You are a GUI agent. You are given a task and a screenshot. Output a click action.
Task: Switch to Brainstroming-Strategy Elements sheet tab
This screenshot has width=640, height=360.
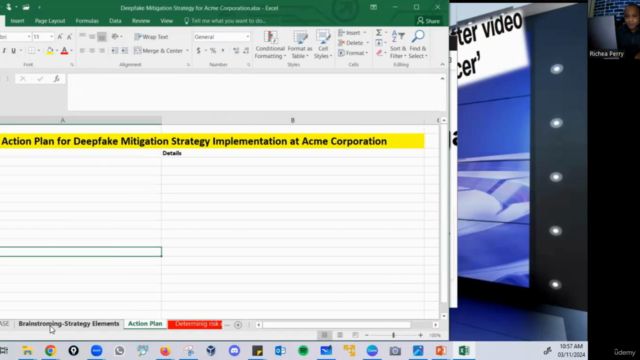(69, 324)
